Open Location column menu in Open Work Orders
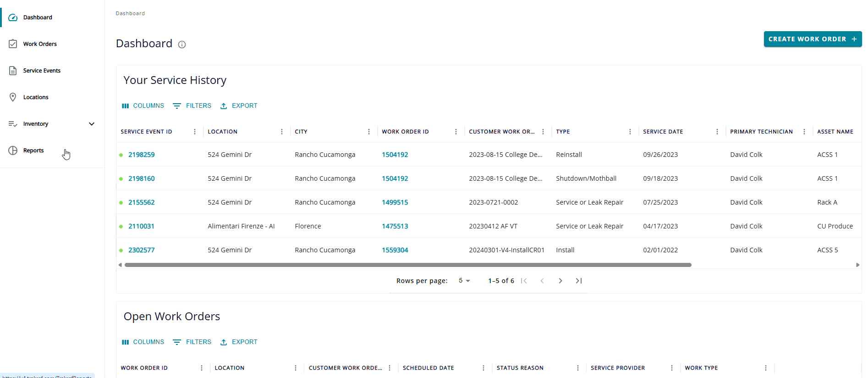868x378 pixels. point(296,368)
